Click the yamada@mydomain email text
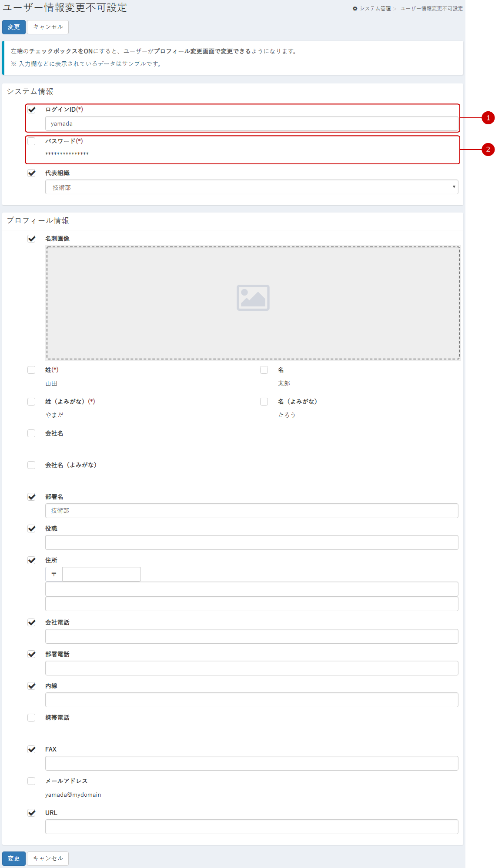495x868 pixels. coord(73,795)
